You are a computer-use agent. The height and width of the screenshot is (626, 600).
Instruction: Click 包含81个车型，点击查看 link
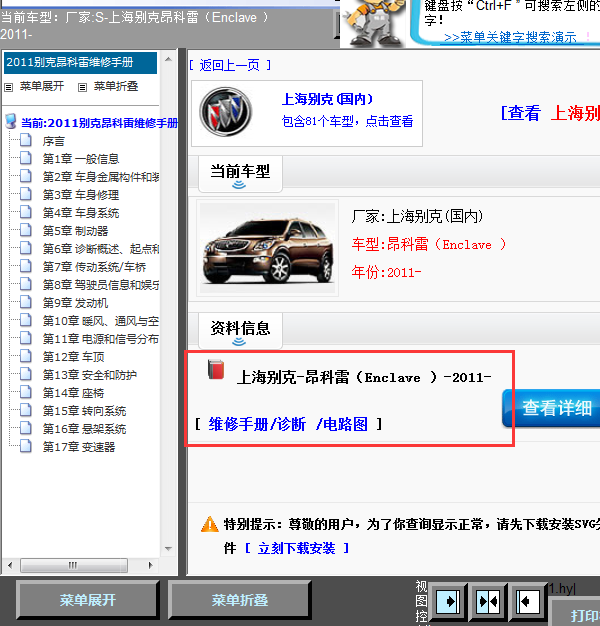(347, 121)
